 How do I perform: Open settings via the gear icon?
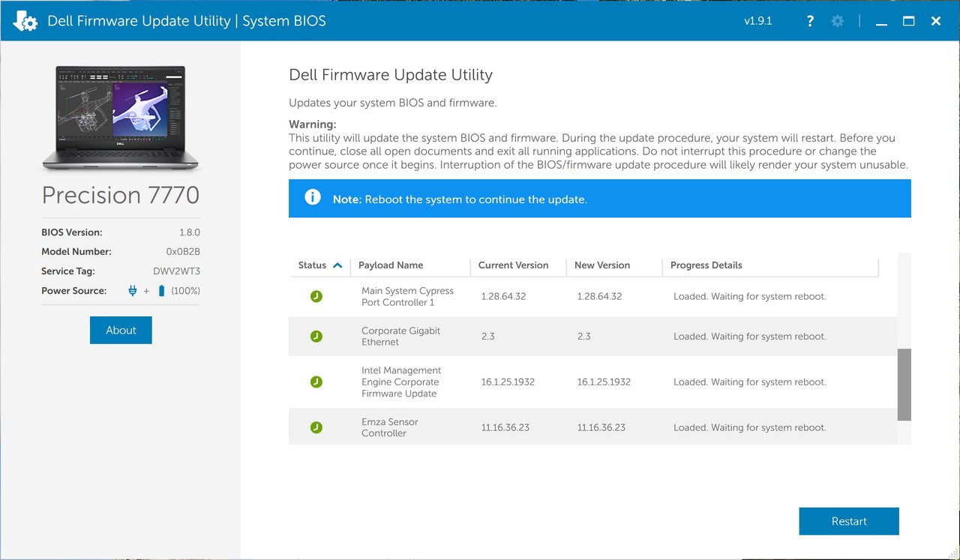pos(838,21)
